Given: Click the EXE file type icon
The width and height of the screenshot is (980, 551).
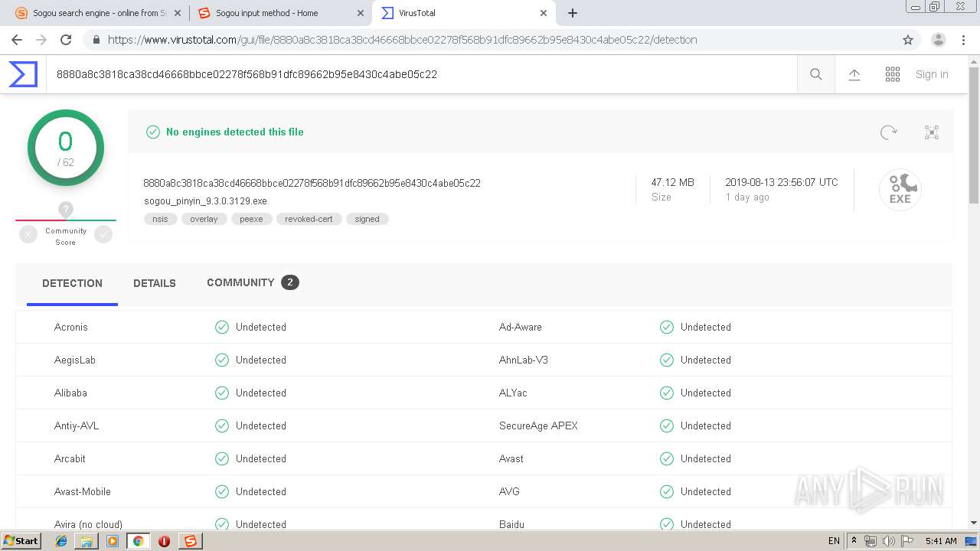Looking at the screenshot, I should [900, 190].
